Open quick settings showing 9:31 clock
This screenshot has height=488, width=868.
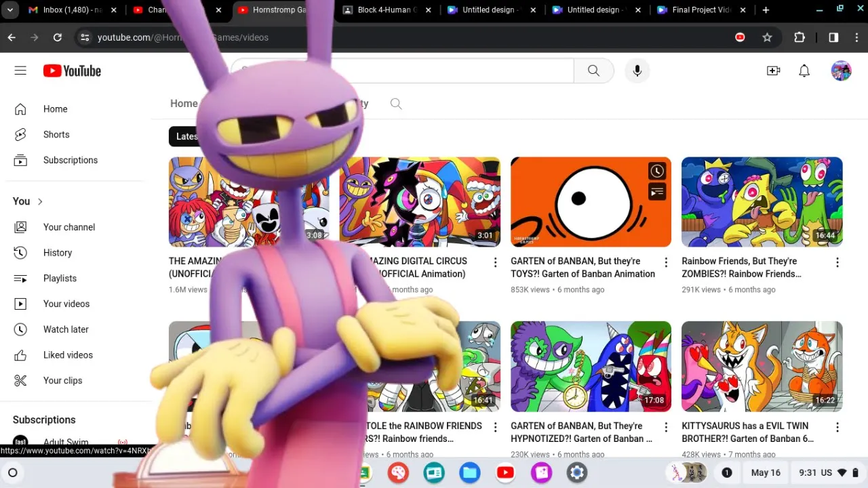828,472
